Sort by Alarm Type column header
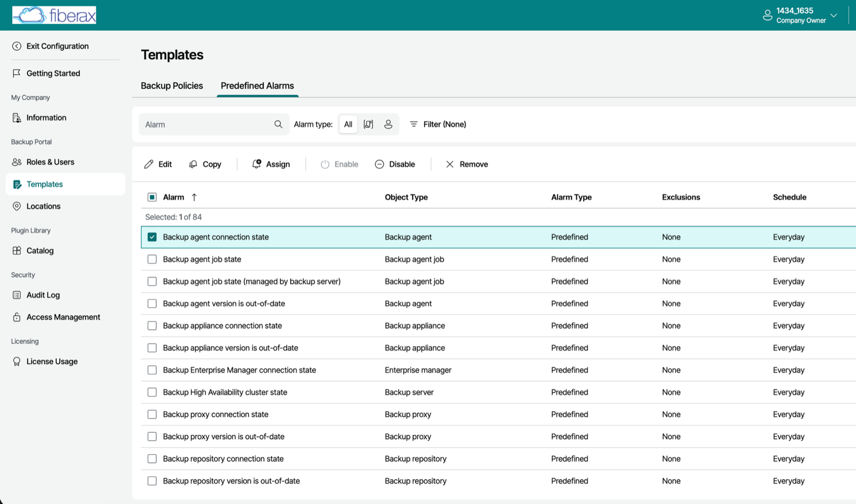Image resolution: width=856 pixels, height=504 pixels. (571, 197)
